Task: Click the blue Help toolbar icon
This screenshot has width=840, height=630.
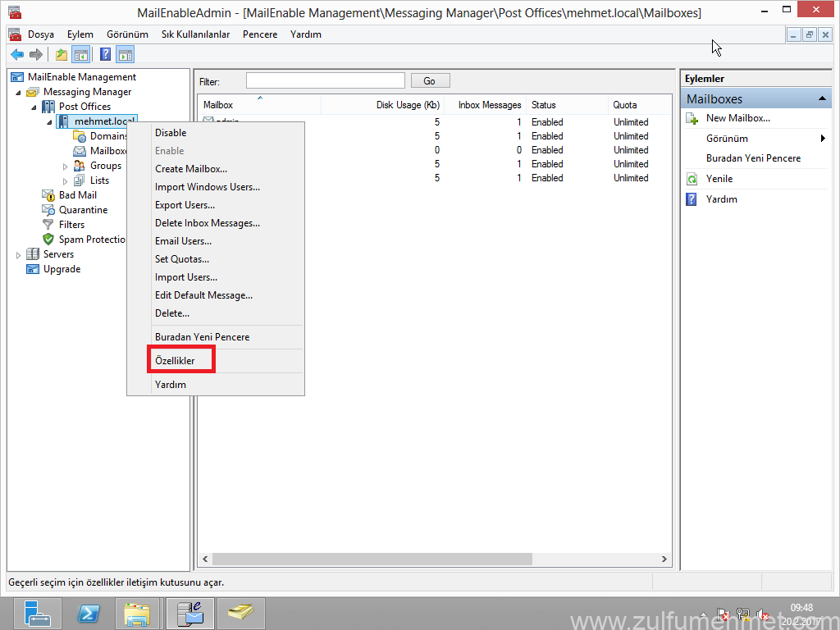Action: point(105,55)
